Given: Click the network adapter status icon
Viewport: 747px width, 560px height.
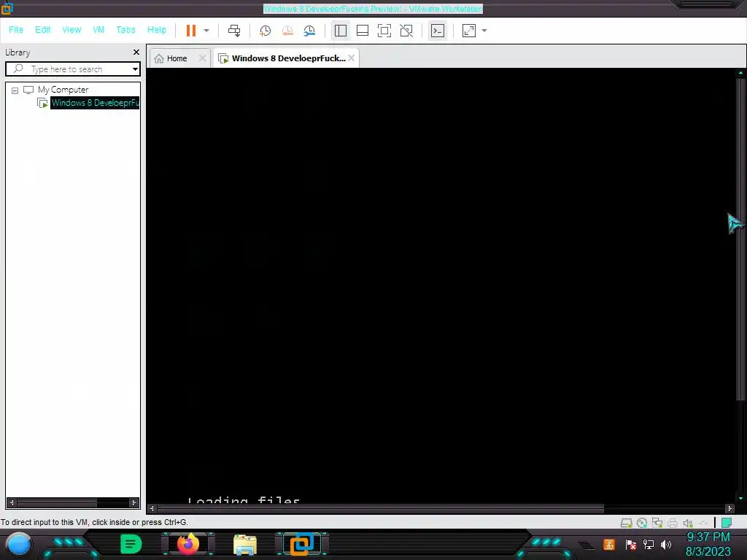Looking at the screenshot, I should [657, 524].
